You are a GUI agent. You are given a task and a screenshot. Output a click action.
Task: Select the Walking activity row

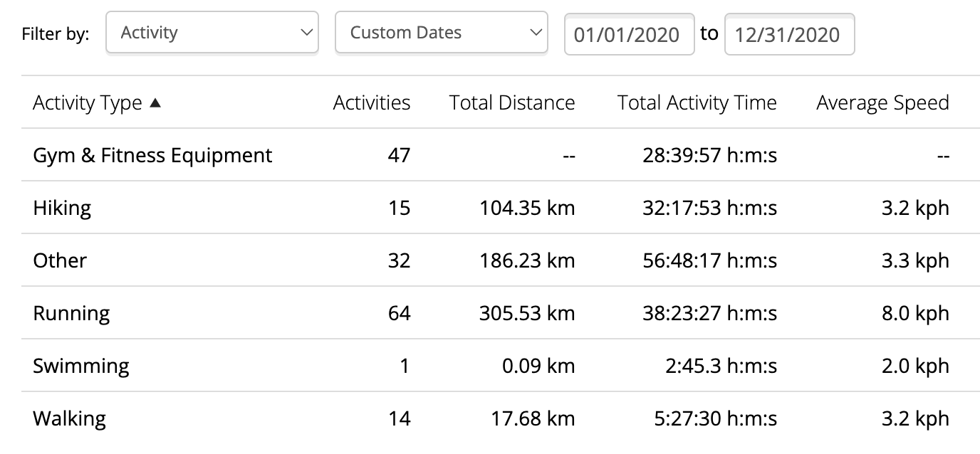491,418
